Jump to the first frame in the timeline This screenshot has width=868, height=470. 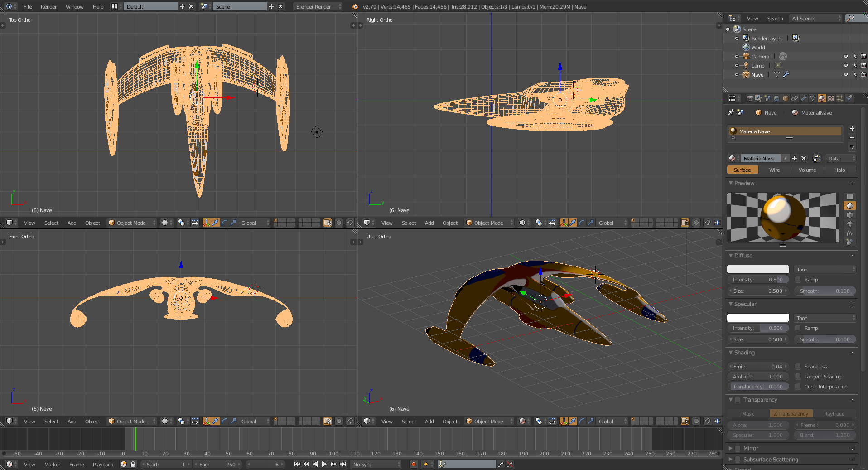pyautogui.click(x=297, y=464)
